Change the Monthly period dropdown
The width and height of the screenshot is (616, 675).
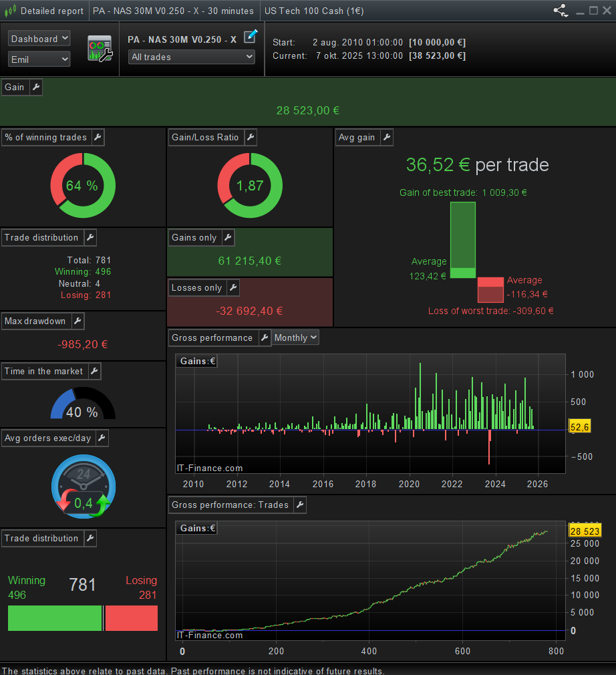pyautogui.click(x=295, y=338)
